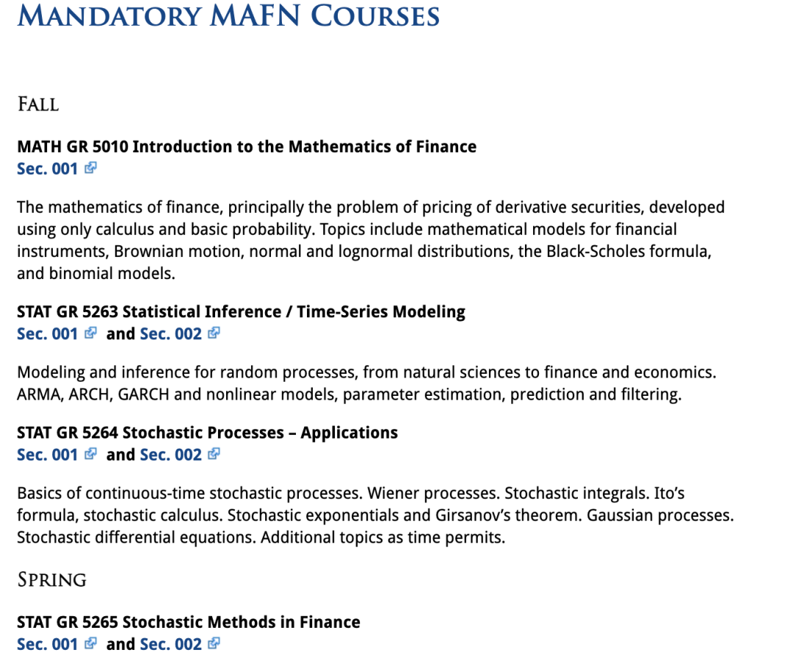Image resolution: width=793 pixels, height=672 pixels.
Task: Click external-link icon after STAT GR 5265 Sec. 002
Action: click(214, 644)
